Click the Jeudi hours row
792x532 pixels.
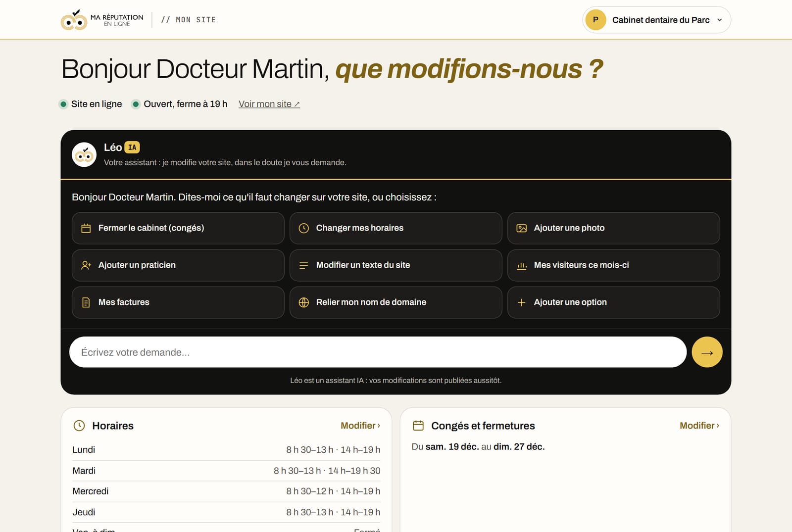[226, 512]
